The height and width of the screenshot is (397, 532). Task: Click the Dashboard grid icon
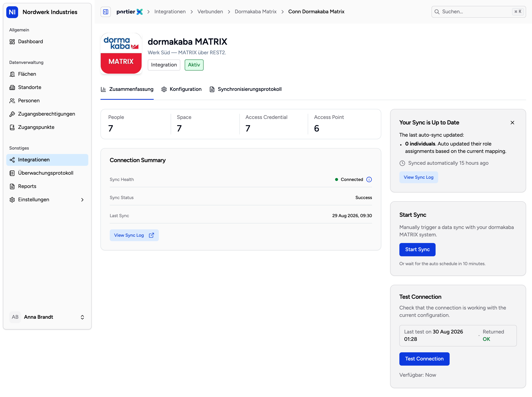click(x=12, y=42)
